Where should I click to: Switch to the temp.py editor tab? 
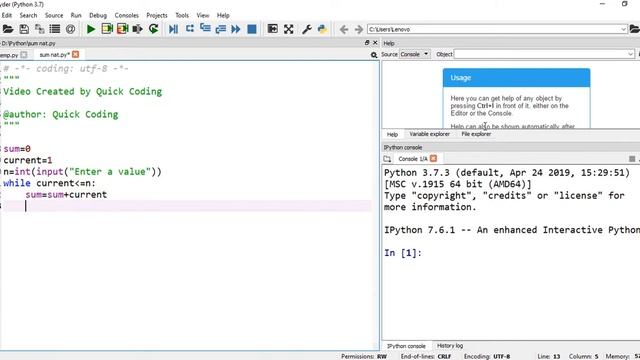(x=9, y=55)
